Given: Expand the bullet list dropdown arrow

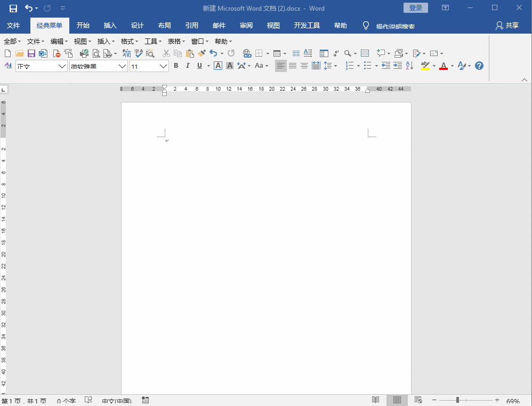Looking at the screenshot, I should pyautogui.click(x=376, y=66).
